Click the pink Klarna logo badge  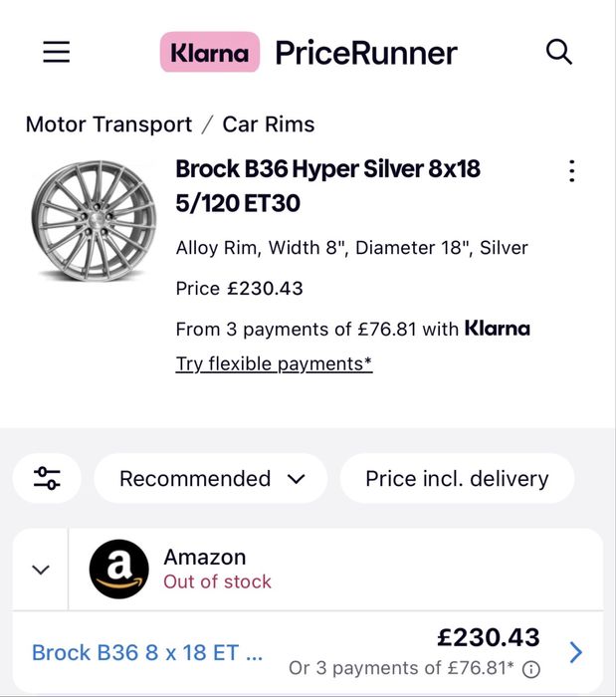(209, 52)
